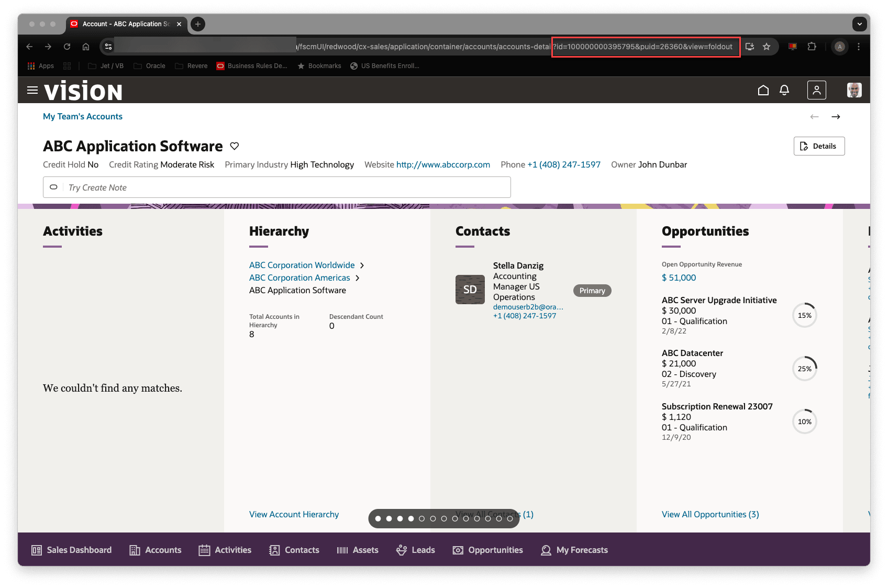Go to next account arrow
This screenshot has height=588, width=888.
[836, 117]
